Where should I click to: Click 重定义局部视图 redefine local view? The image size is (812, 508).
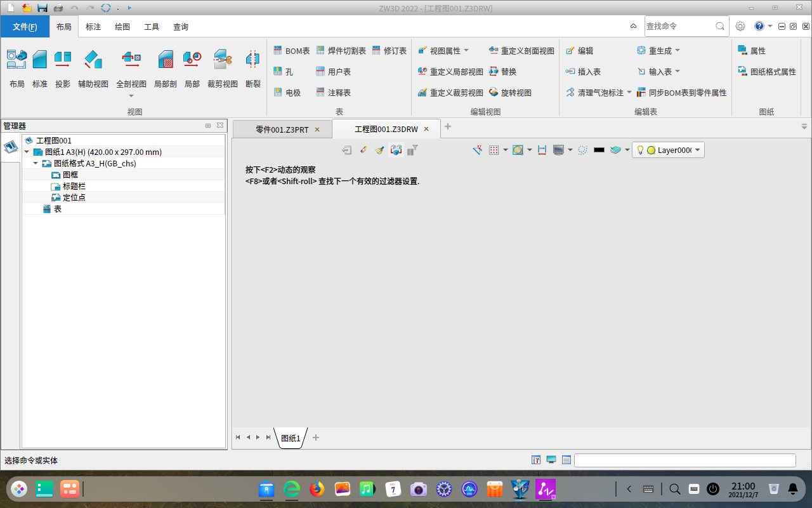(450, 71)
